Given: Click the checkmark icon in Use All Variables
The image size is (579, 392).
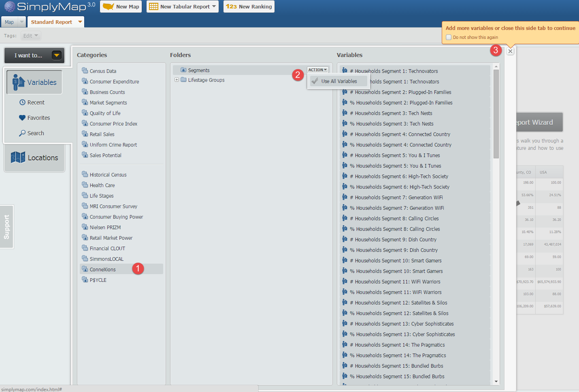Looking at the screenshot, I should tap(315, 81).
